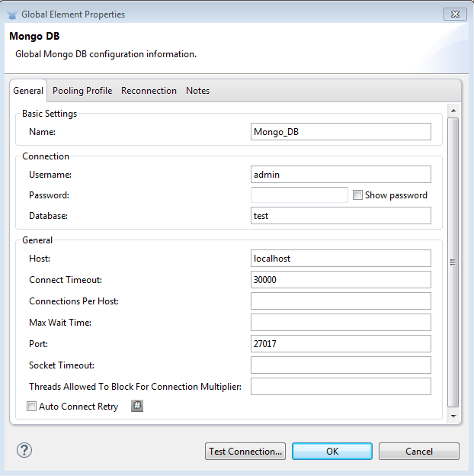Screen dimensions: 474x476
Task: Click the Connection group label
Action: pyautogui.click(x=46, y=156)
